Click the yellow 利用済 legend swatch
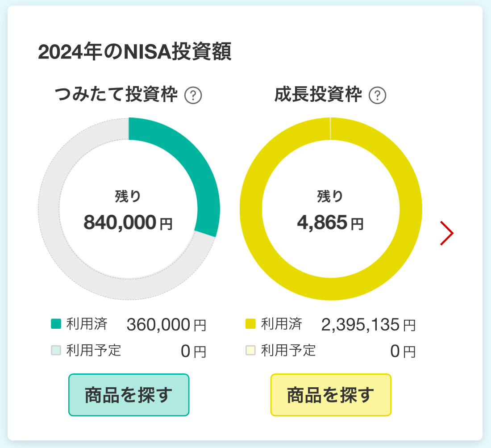The height and width of the screenshot is (448, 491). (x=250, y=324)
